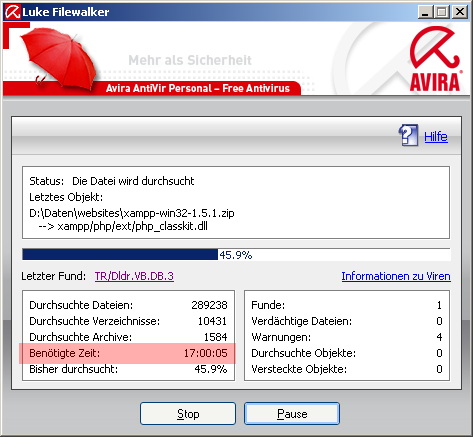Click the Benötigte Zeit value 17:00:05
This screenshot has height=437, width=473.
coord(206,353)
